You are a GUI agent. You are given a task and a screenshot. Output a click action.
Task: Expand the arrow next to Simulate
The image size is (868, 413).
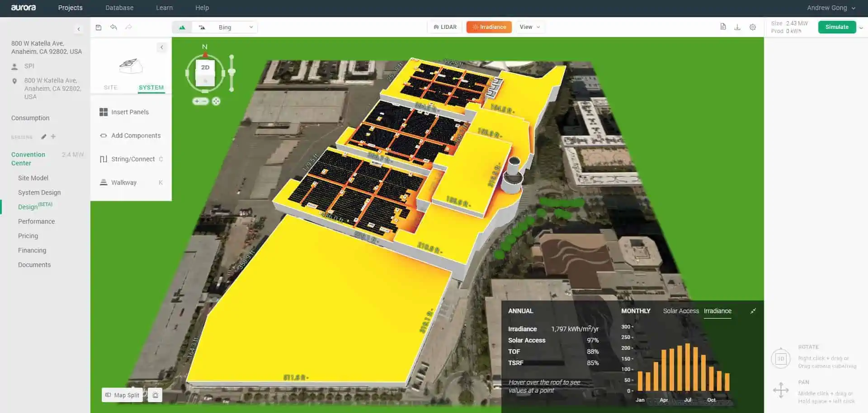(x=861, y=28)
